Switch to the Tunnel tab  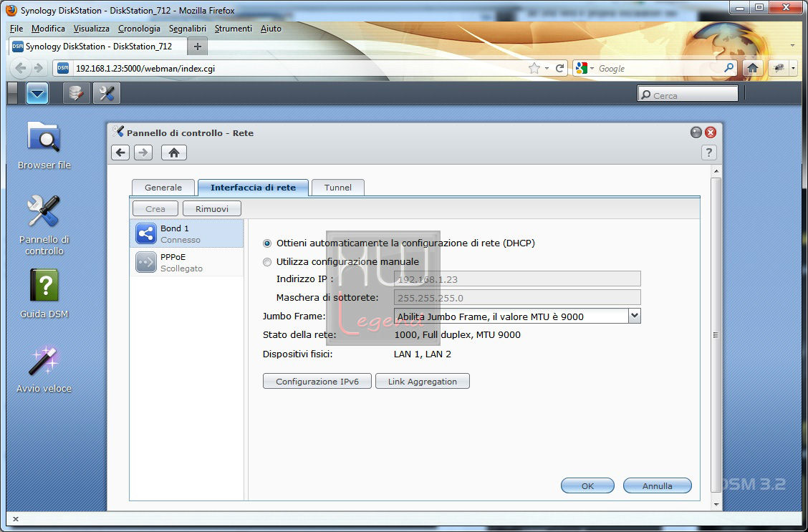coord(338,188)
